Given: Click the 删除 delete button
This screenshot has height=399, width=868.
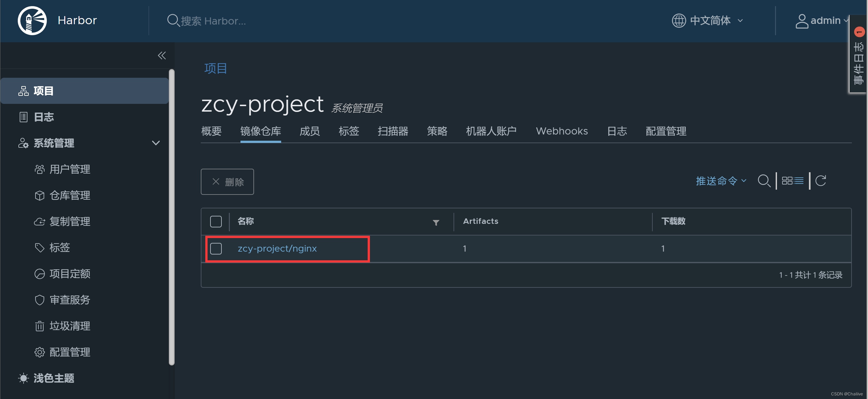Looking at the screenshot, I should tap(228, 182).
